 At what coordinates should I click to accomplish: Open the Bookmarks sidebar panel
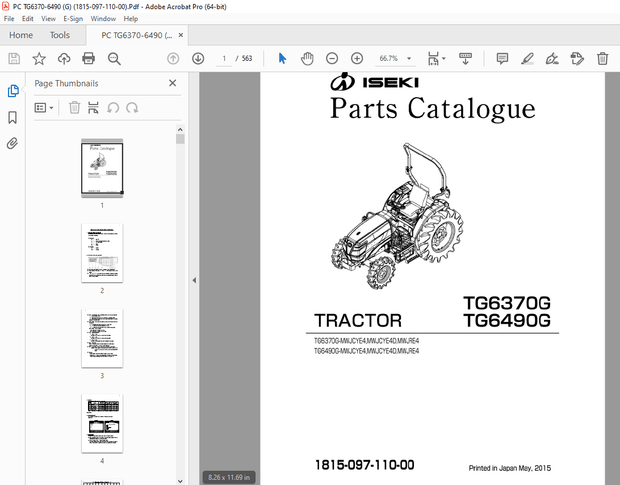click(13, 117)
